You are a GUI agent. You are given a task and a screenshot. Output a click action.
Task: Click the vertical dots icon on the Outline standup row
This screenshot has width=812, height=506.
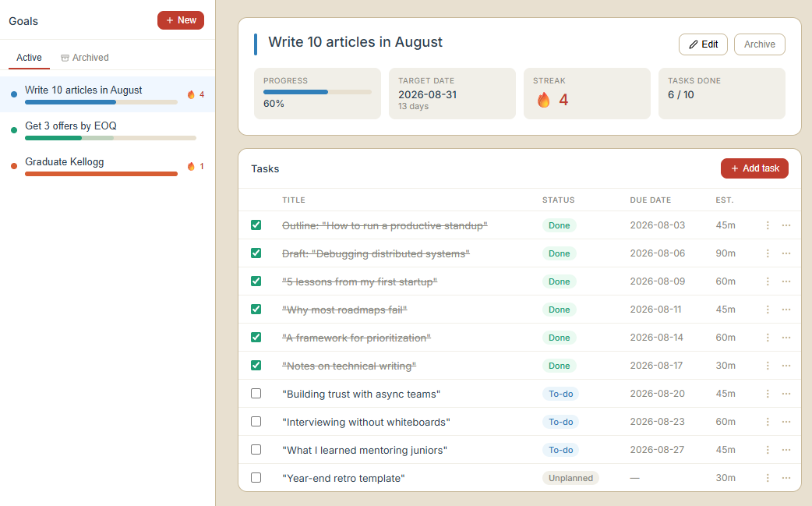768,225
